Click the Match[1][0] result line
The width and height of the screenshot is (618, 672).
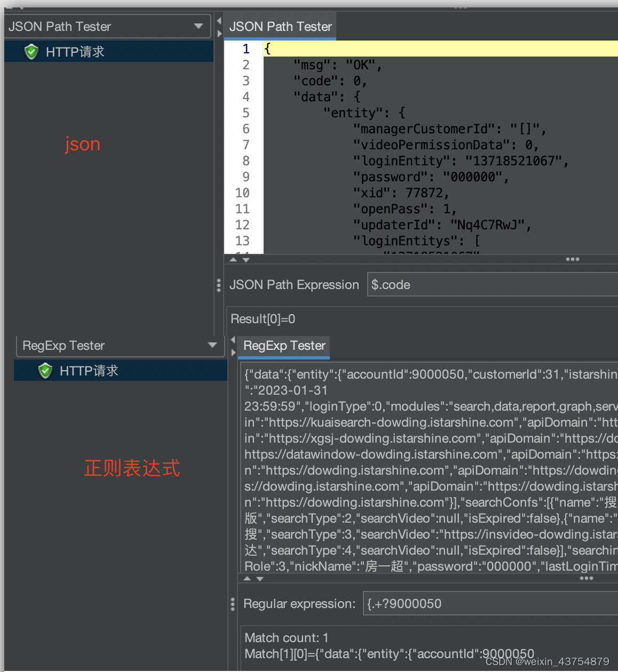pos(389,654)
